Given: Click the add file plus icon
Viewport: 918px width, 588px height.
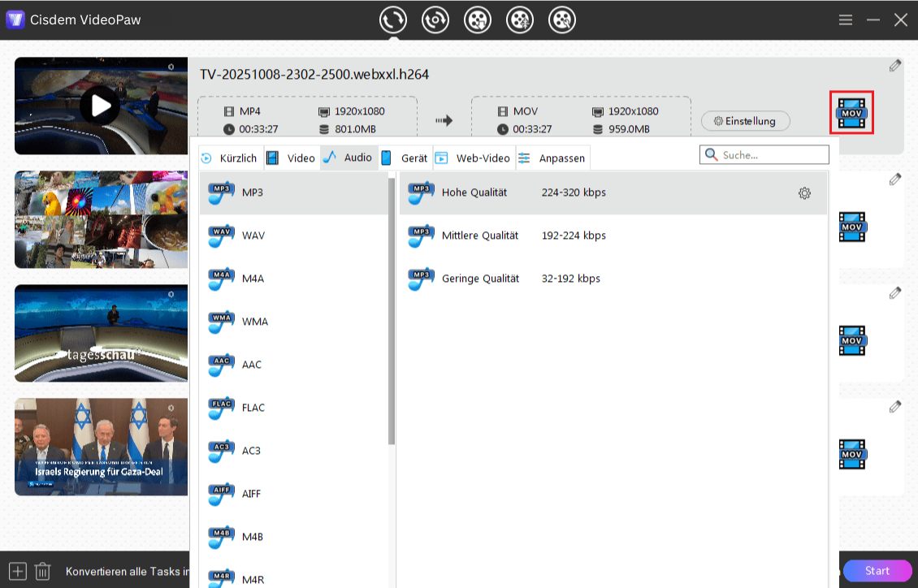Looking at the screenshot, I should click(18, 571).
